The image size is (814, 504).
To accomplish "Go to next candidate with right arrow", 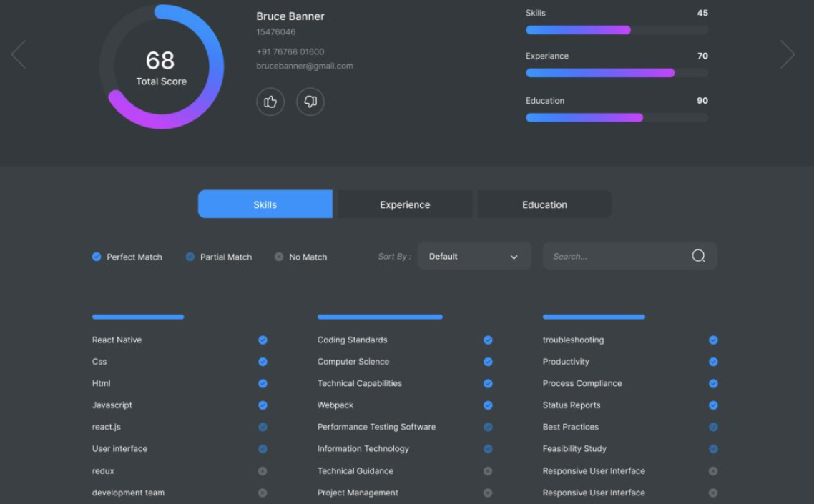I will coord(787,54).
